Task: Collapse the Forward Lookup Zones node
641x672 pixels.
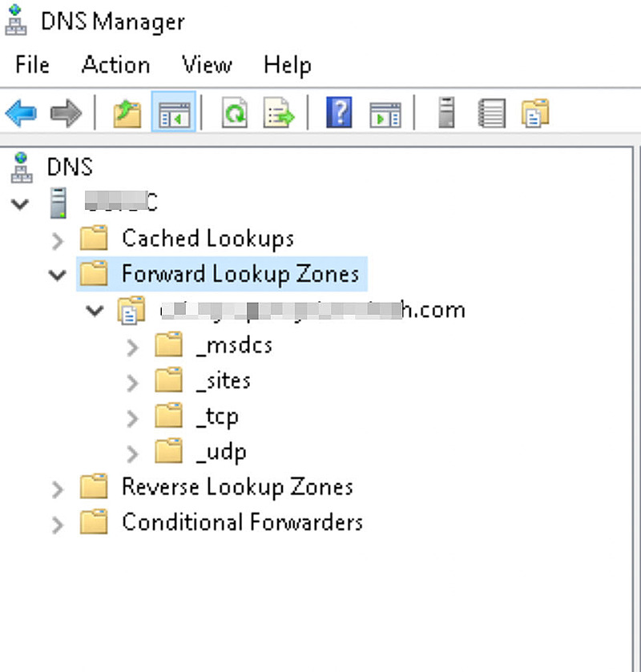Action: pyautogui.click(x=56, y=274)
